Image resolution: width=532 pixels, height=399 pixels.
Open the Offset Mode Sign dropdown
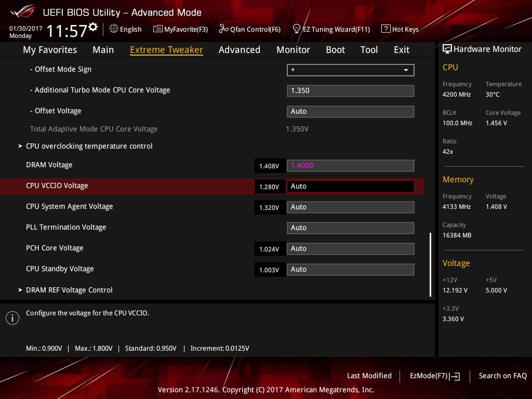[351, 70]
